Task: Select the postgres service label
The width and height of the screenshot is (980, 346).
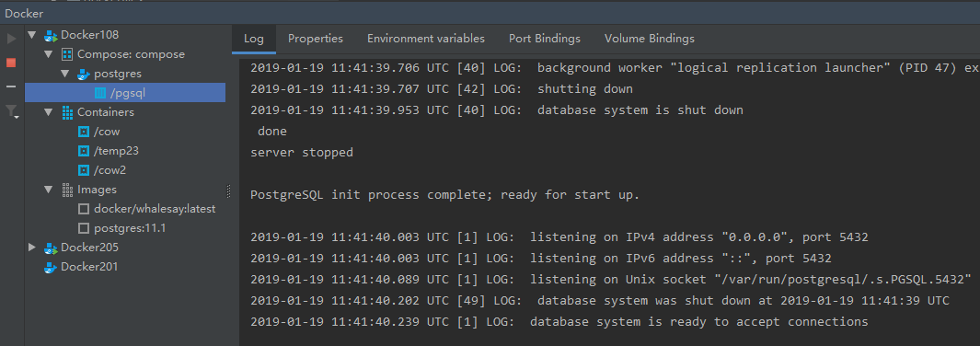Action: (118, 74)
